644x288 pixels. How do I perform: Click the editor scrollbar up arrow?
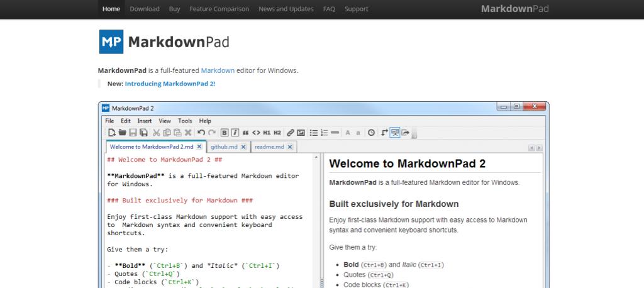[x=316, y=157]
